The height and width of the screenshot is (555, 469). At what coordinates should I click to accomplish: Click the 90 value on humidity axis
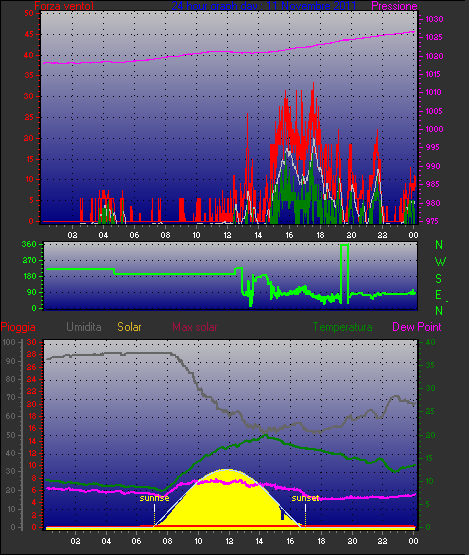click(x=11, y=361)
